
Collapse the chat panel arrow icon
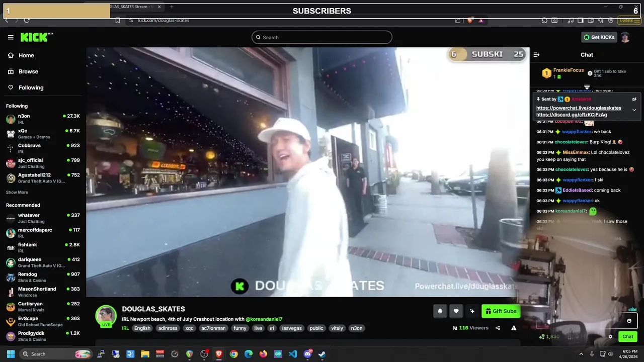coord(536,55)
